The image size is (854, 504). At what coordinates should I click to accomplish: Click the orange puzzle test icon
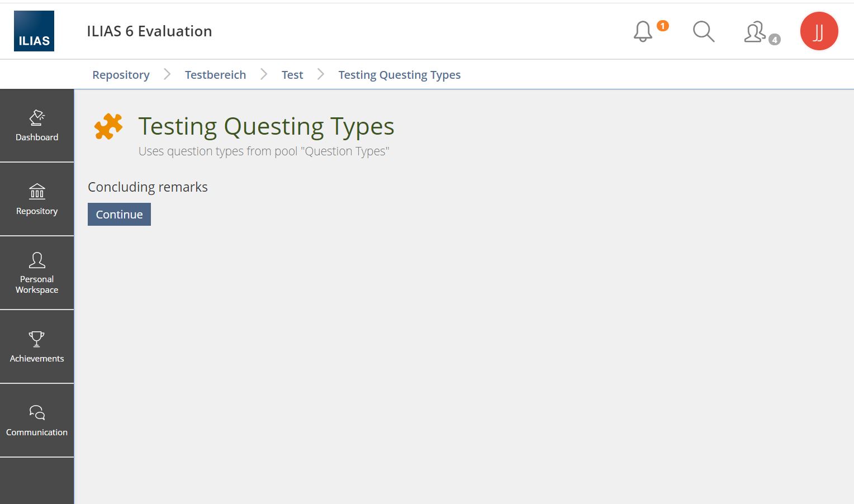[108, 126]
